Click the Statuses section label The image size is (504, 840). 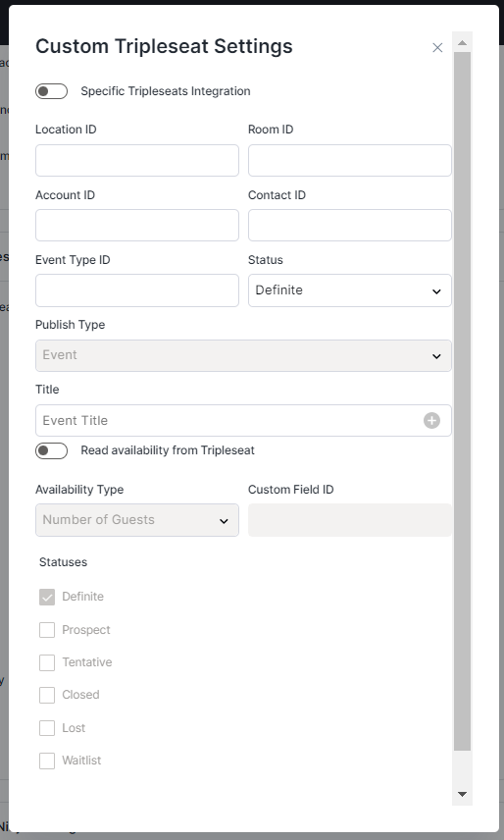click(x=63, y=562)
